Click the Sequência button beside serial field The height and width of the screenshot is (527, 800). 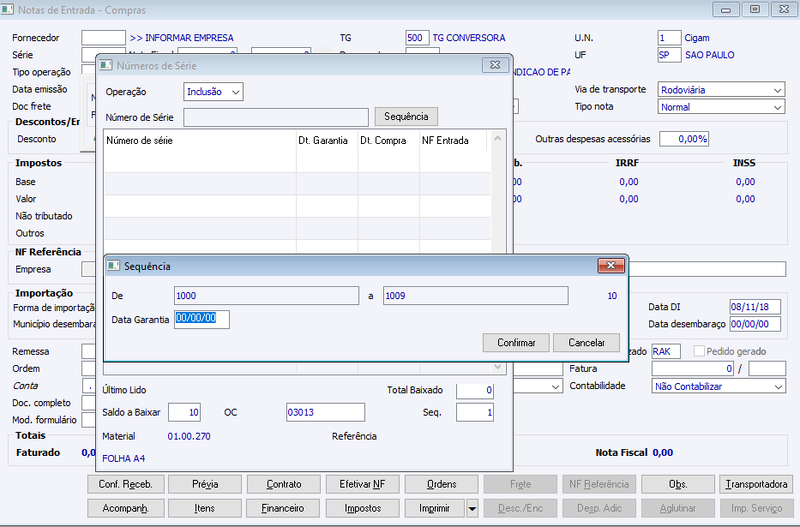406,116
